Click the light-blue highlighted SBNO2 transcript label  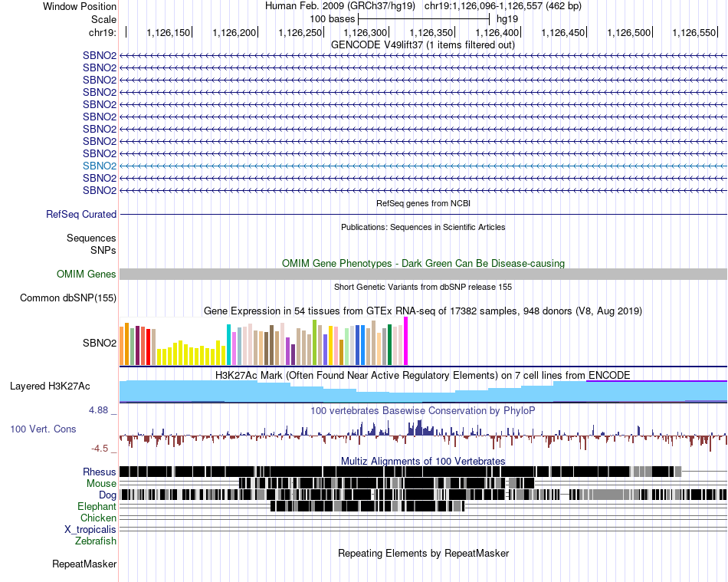pos(100,166)
